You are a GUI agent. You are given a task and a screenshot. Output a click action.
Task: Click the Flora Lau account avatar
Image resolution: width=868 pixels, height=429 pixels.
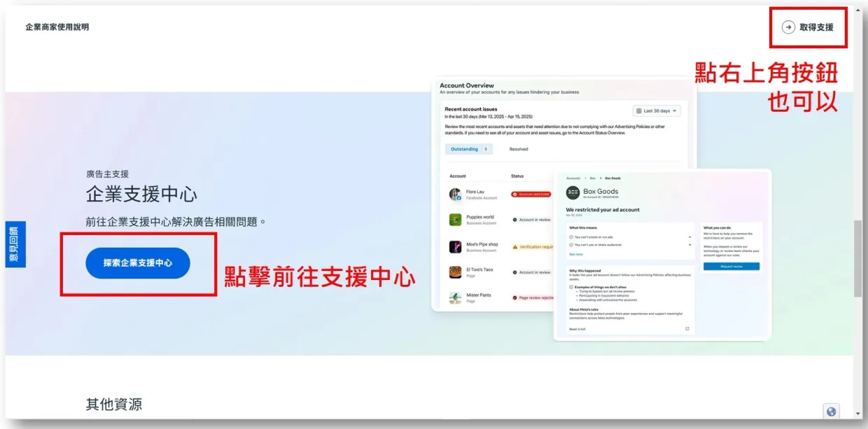[455, 194]
